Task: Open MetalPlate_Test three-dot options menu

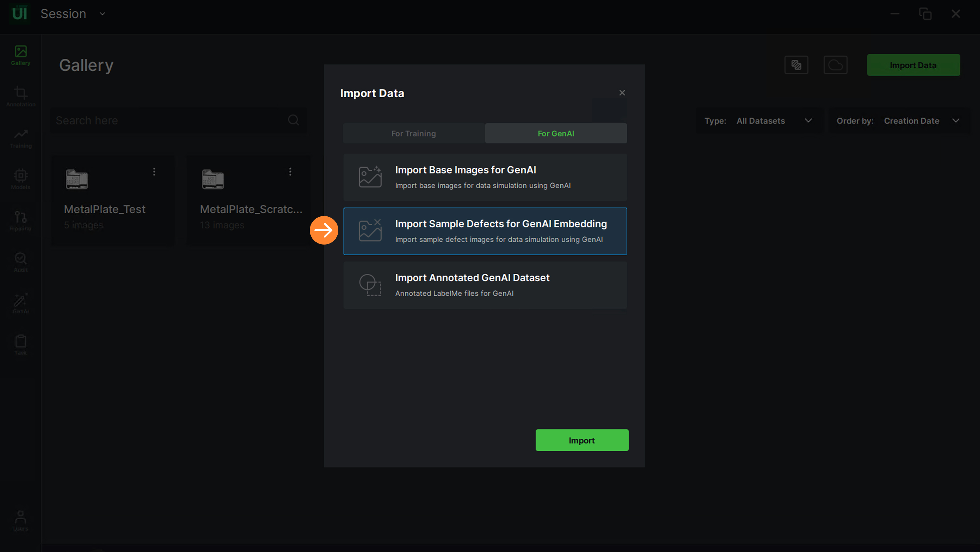Action: pyautogui.click(x=154, y=172)
